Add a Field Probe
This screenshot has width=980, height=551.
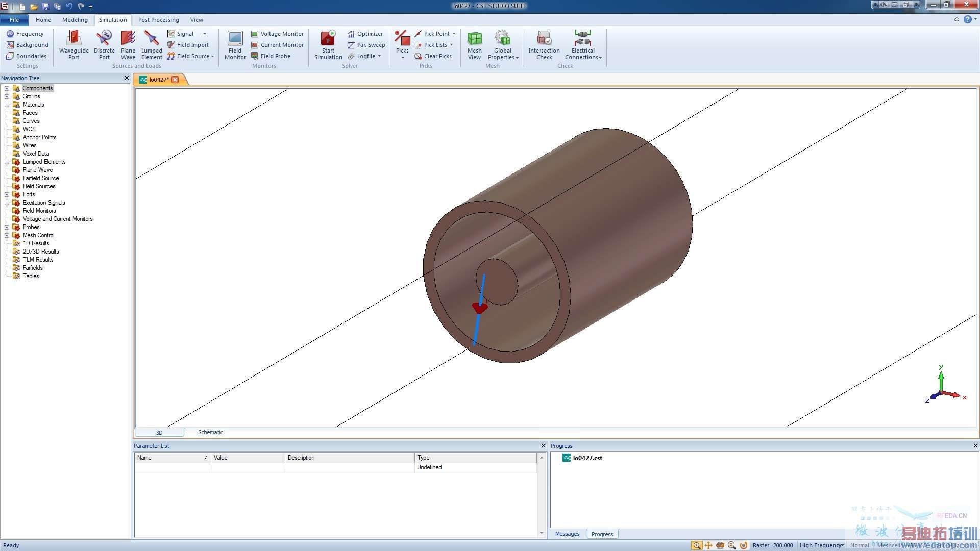[271, 56]
